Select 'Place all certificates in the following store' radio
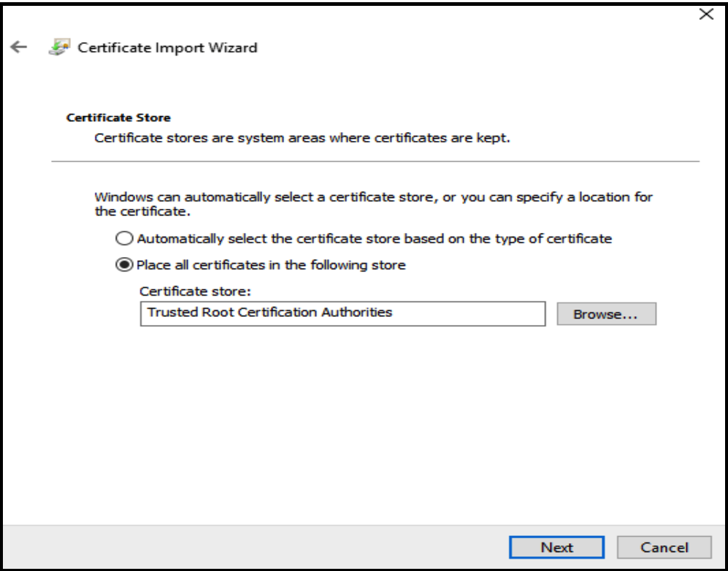This screenshot has height=571, width=728. pyautogui.click(x=125, y=265)
